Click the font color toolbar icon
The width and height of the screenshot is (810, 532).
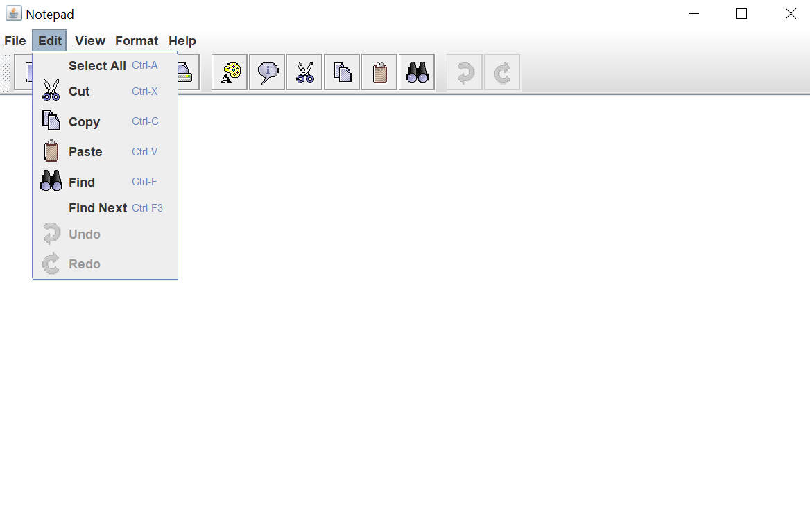pos(230,72)
